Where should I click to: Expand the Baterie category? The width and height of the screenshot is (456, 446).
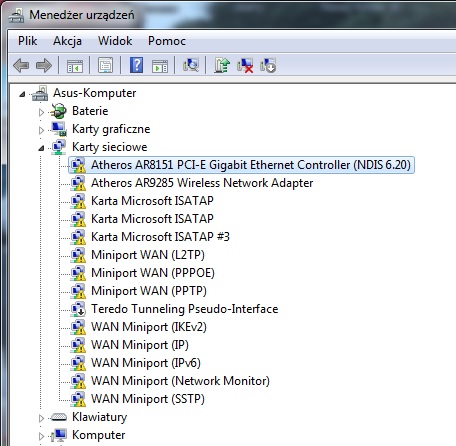click(x=41, y=112)
